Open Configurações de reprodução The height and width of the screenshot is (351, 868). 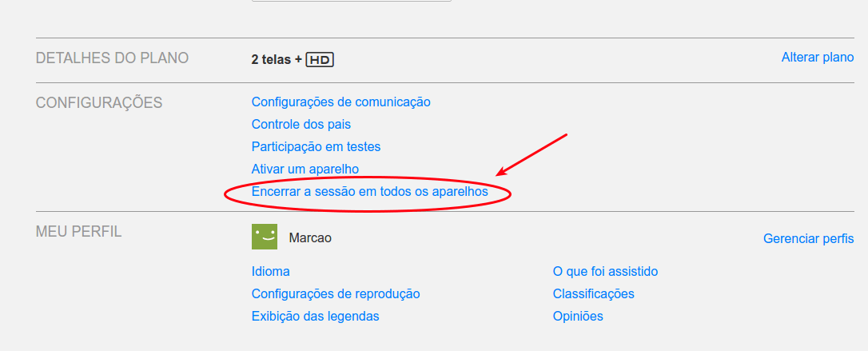tap(336, 294)
